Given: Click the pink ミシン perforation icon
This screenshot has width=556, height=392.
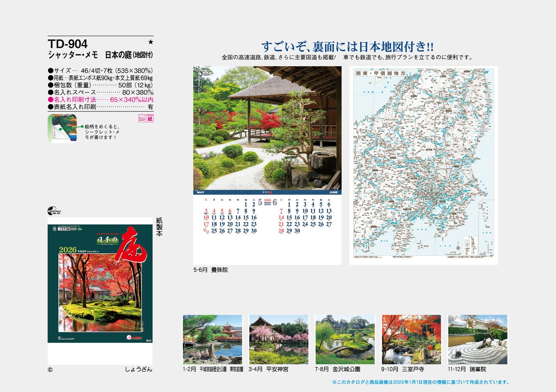Looking at the screenshot, I should point(142,119).
